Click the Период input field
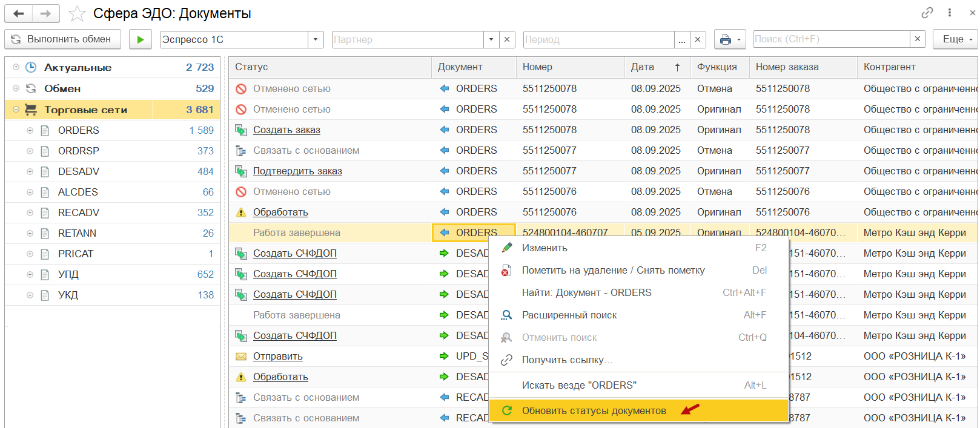The width and height of the screenshot is (980, 428). (x=598, y=39)
